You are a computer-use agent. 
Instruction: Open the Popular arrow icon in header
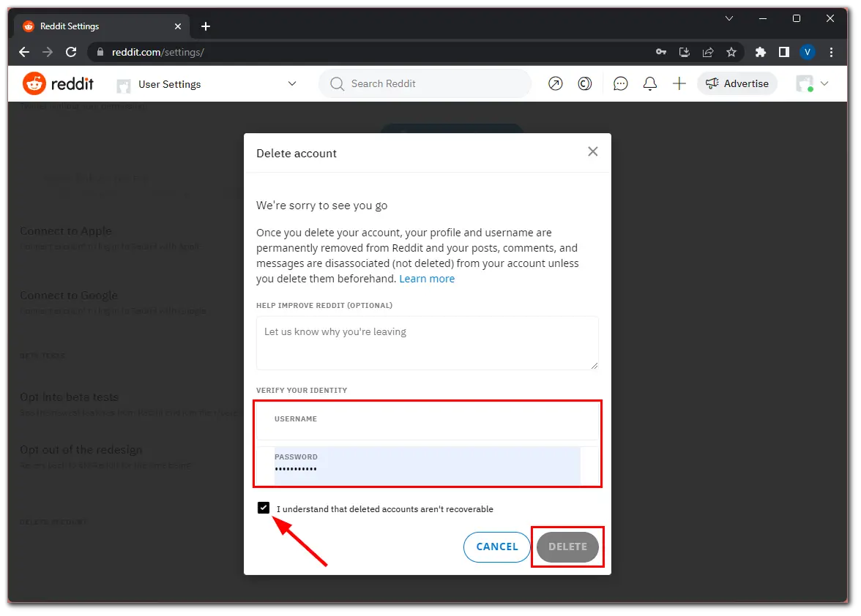click(556, 84)
